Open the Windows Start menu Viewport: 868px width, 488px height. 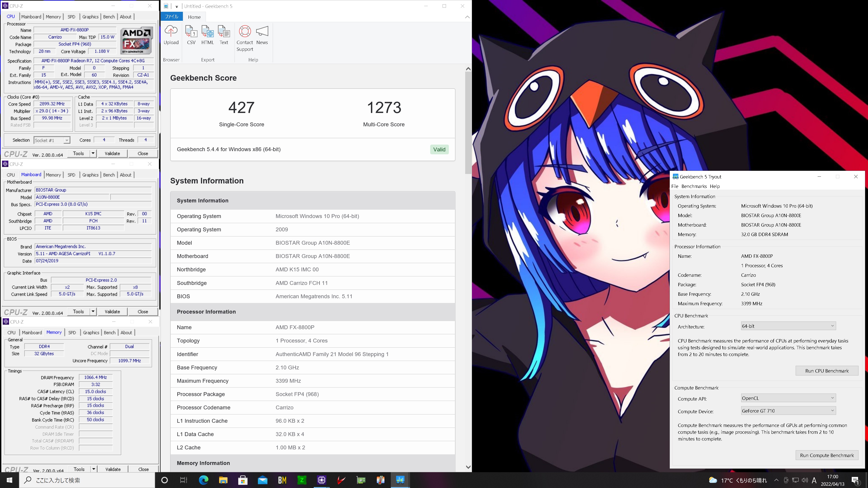point(9,480)
